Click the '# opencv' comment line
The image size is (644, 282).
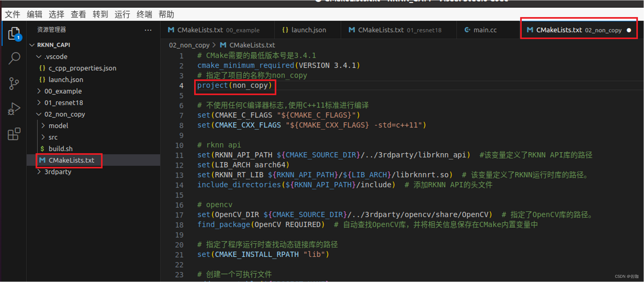pos(215,205)
